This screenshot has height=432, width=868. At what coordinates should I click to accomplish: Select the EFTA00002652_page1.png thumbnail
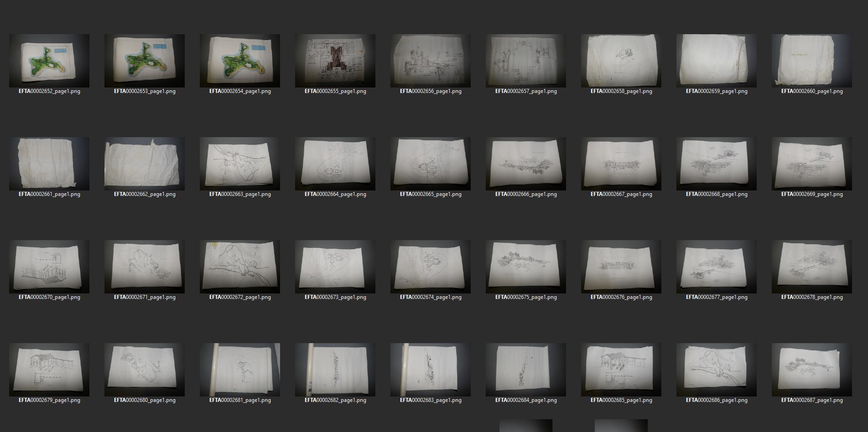click(49, 61)
